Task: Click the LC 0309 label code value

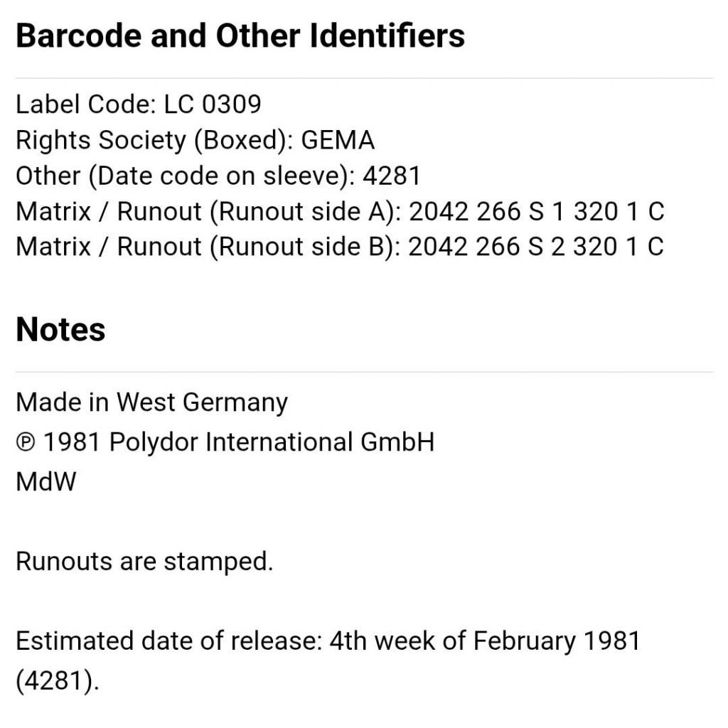Action: click(213, 105)
